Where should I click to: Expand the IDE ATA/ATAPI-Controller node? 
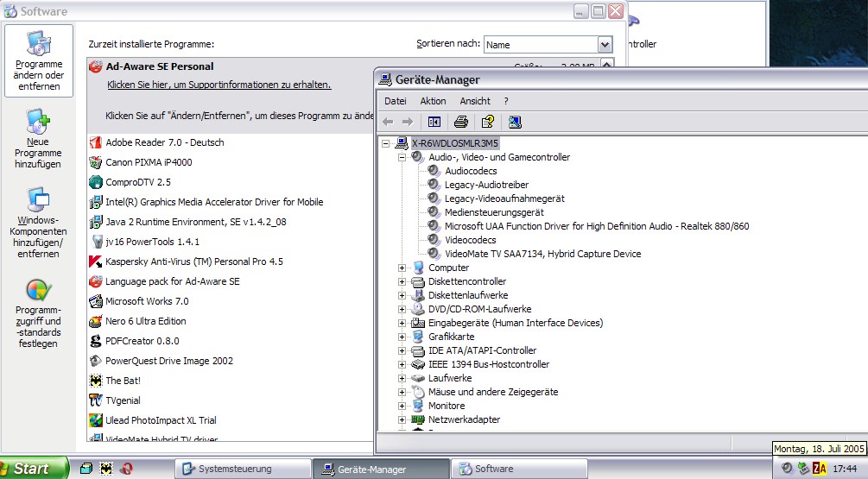coord(402,350)
